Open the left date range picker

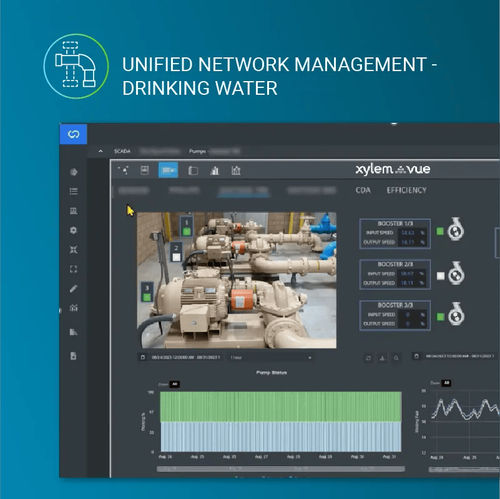(x=183, y=357)
